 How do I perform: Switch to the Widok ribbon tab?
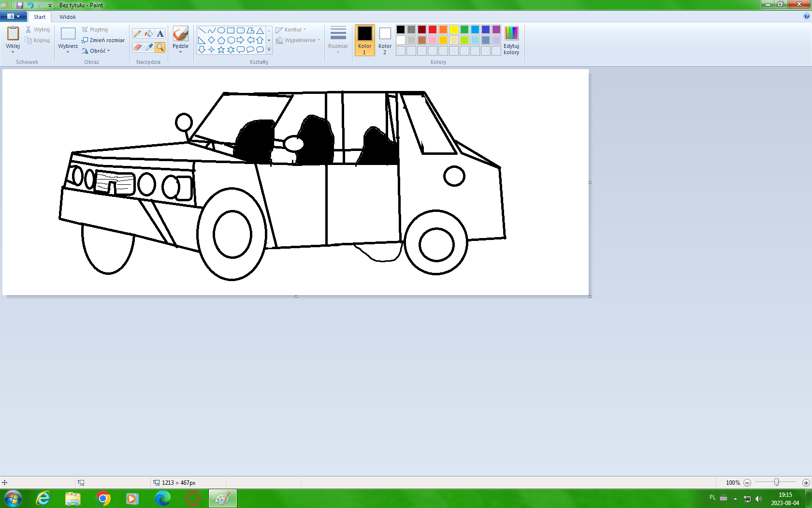point(68,17)
